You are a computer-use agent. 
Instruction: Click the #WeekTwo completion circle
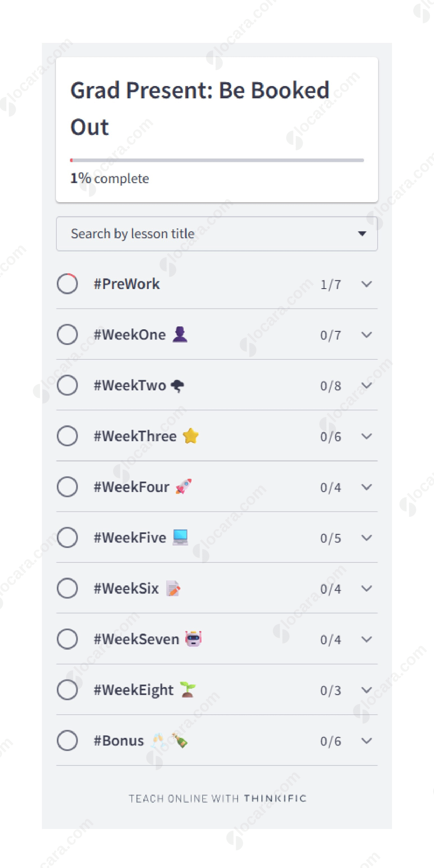coord(67,385)
